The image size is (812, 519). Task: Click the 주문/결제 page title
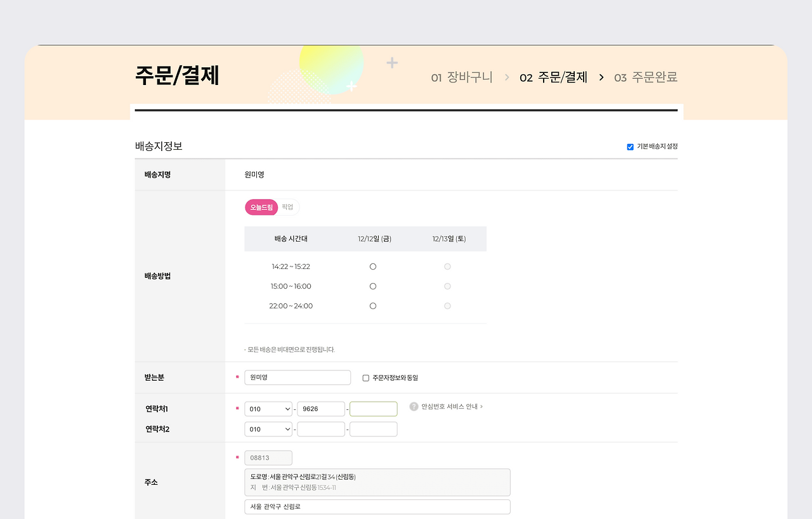click(x=177, y=76)
